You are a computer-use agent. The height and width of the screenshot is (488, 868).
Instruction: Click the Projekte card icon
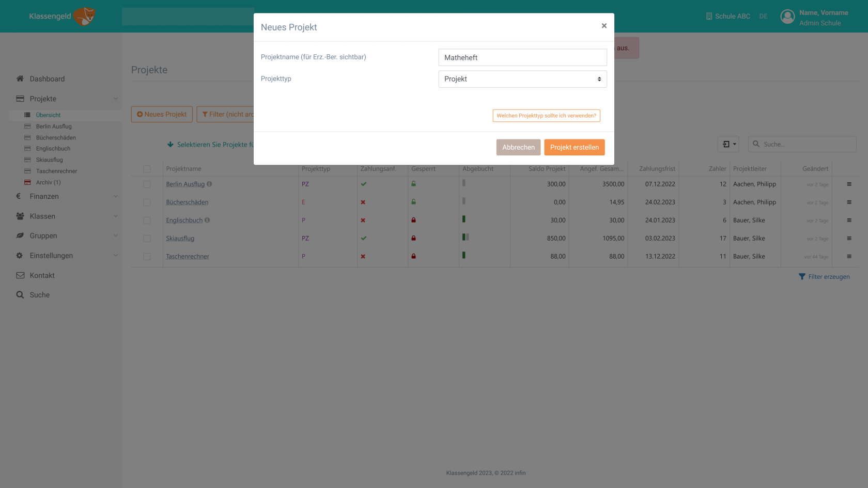tap(20, 99)
